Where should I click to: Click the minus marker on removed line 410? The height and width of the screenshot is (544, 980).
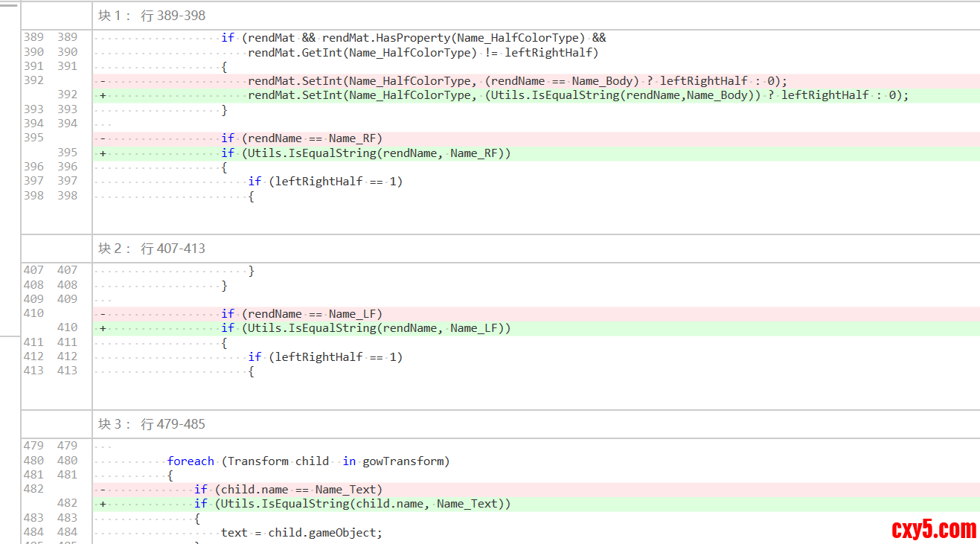tap(103, 314)
